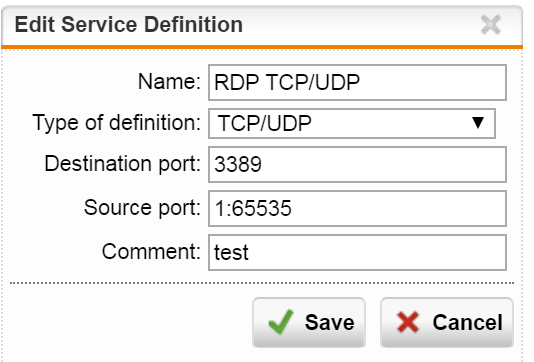534x362 pixels.
Task: Click the RDP TCP/UDP text in Name
Action: tap(287, 82)
